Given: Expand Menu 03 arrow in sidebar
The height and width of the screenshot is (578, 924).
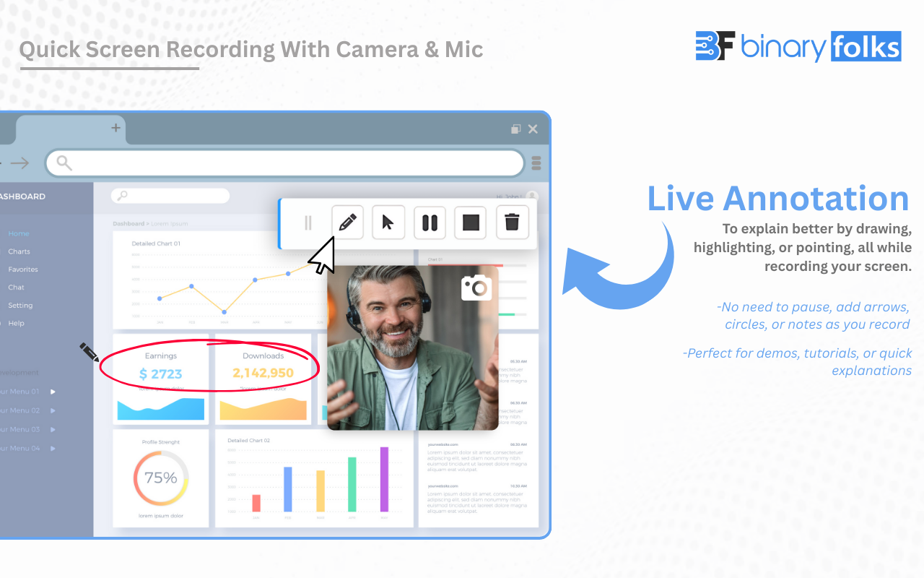Looking at the screenshot, I should [53, 429].
